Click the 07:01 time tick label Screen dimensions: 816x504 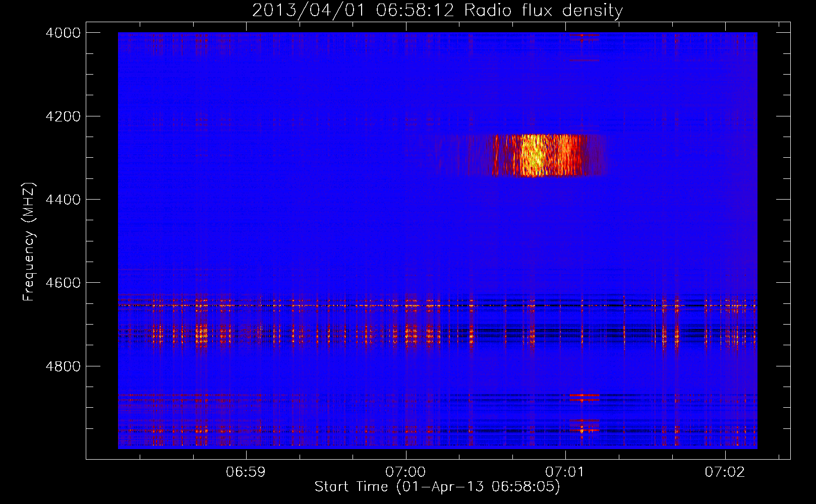[565, 472]
